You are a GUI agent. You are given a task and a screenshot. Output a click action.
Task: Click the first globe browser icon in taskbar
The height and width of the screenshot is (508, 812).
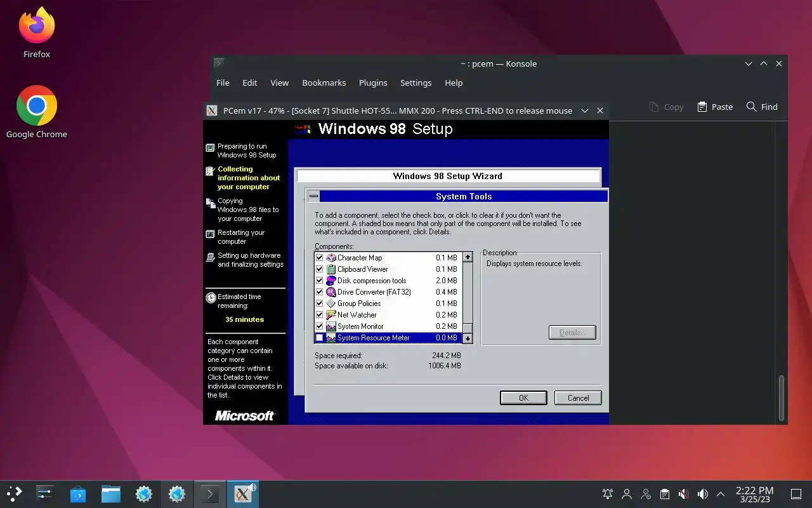click(144, 493)
